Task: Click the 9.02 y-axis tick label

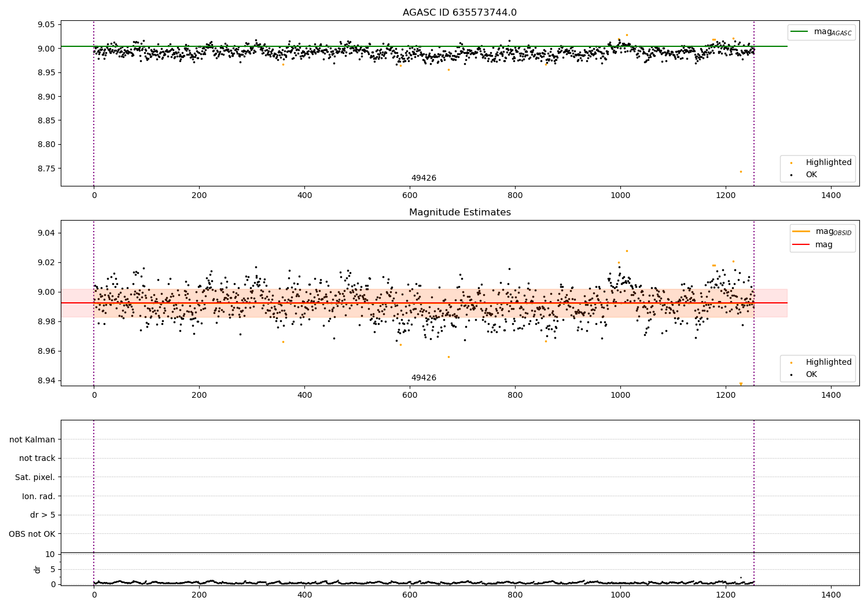Action: (46, 262)
